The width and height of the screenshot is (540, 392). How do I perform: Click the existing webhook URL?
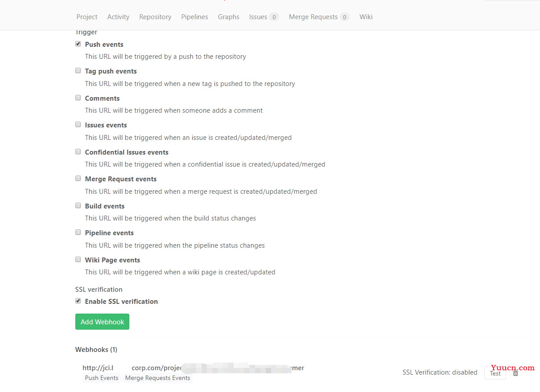tap(193, 368)
